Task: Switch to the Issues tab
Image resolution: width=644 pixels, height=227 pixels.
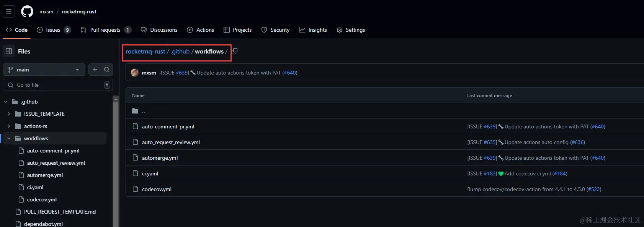Action: pos(54,30)
